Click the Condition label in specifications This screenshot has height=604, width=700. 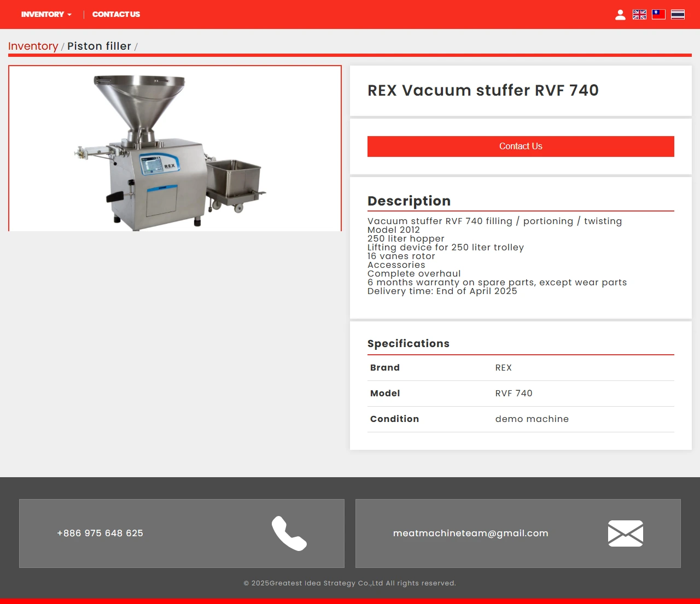tap(394, 419)
